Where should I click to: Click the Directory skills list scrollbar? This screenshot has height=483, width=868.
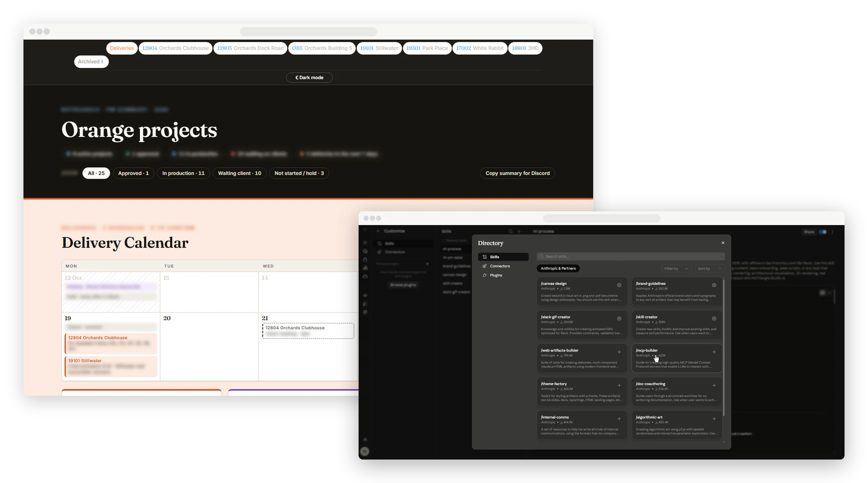click(x=724, y=347)
